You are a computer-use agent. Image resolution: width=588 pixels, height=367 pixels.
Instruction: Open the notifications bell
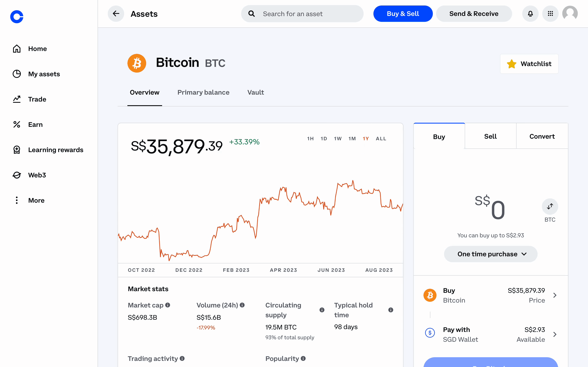tap(530, 14)
